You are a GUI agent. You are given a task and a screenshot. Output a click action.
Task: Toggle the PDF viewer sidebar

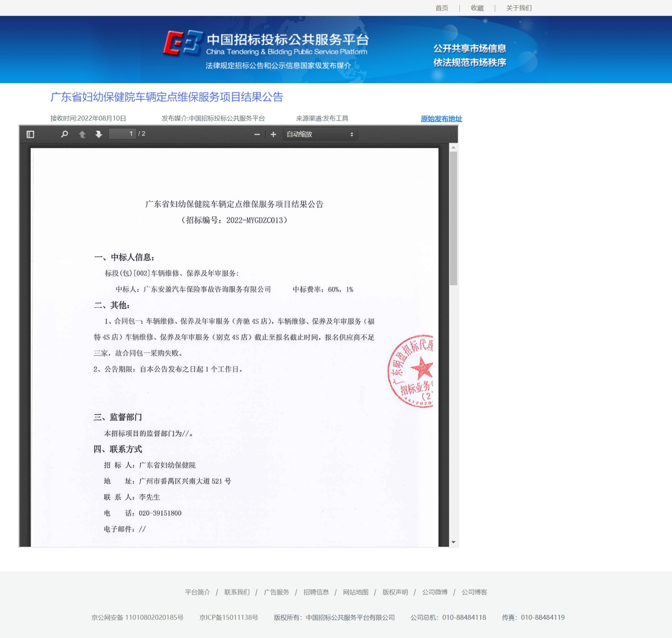(30, 134)
